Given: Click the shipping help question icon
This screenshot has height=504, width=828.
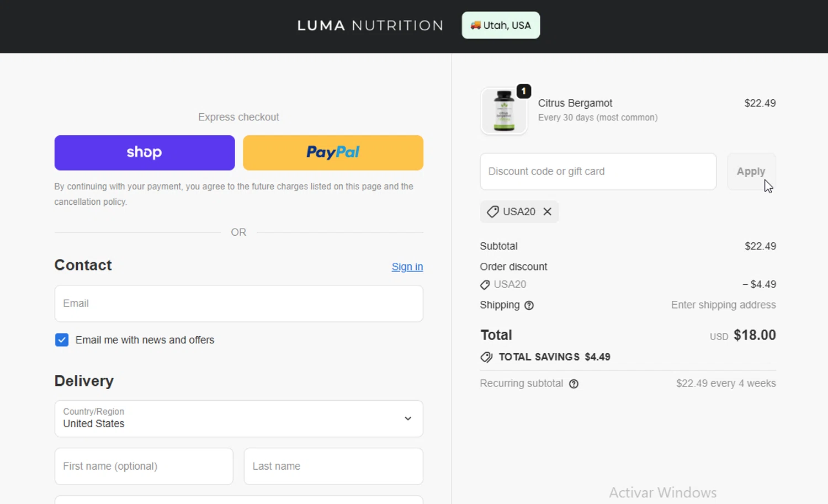Looking at the screenshot, I should (x=529, y=305).
